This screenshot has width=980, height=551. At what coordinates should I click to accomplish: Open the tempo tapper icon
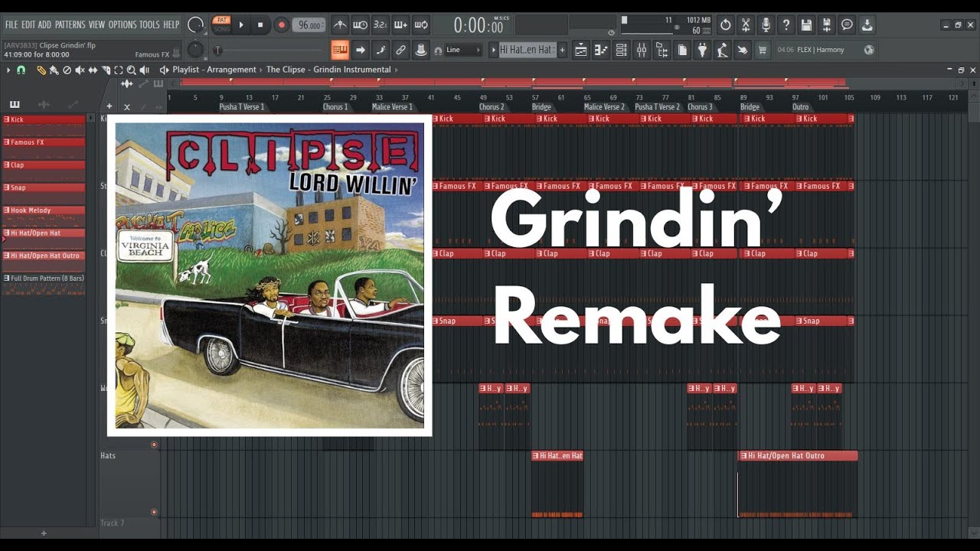click(722, 50)
